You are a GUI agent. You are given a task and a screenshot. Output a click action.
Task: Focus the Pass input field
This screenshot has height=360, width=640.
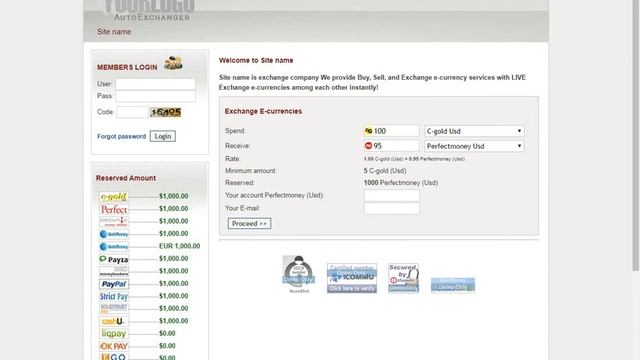(x=155, y=96)
